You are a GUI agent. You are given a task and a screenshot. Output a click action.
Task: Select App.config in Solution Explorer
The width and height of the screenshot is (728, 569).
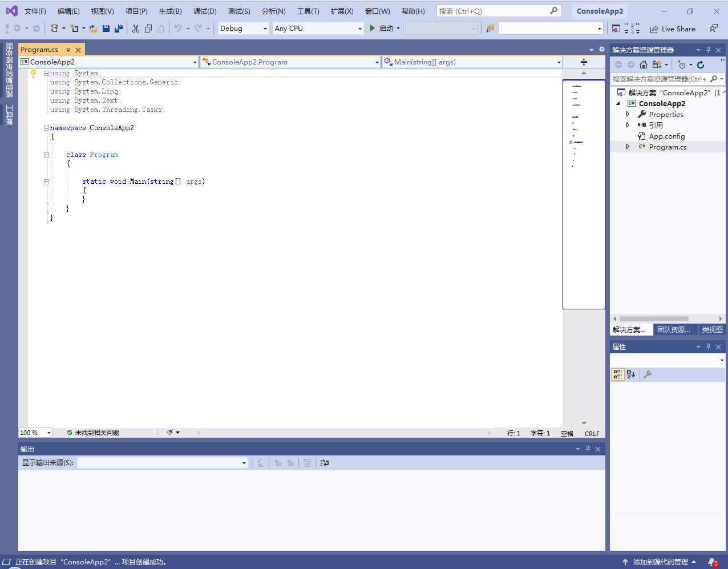[667, 136]
